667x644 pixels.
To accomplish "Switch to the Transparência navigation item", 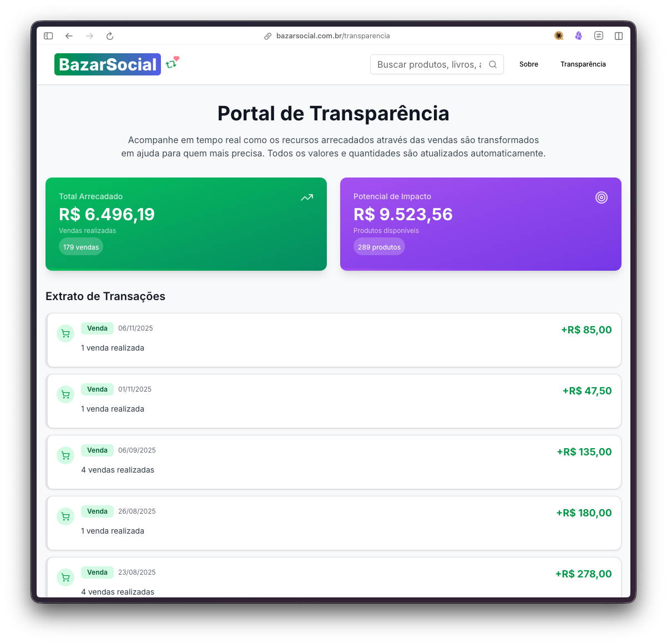I will click(583, 64).
